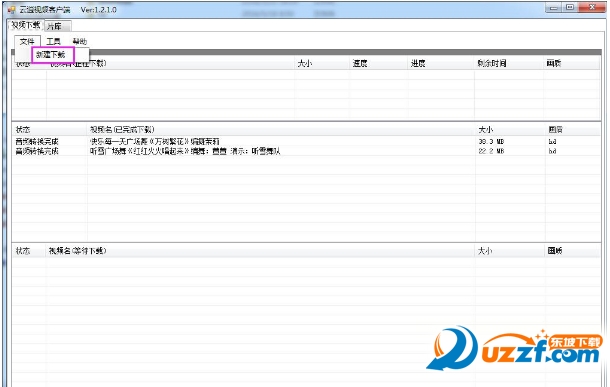The image size is (610, 387).
Task: Select the 视频下载 tab
Action: (x=26, y=25)
